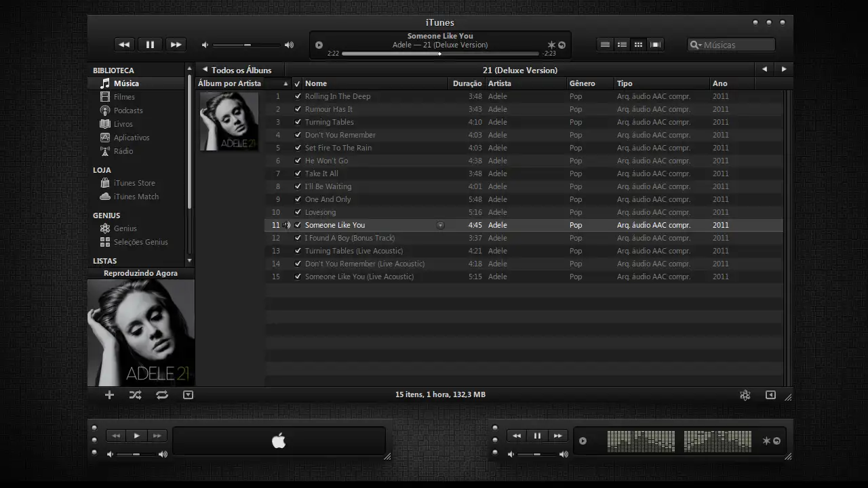
Task: Adjust the main volume slider
Action: 247,45
